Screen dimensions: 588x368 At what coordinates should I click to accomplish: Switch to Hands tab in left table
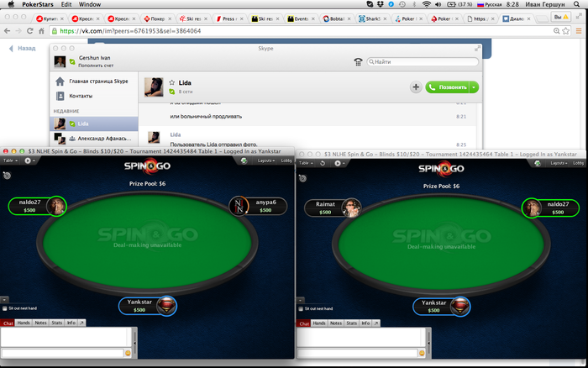point(24,323)
